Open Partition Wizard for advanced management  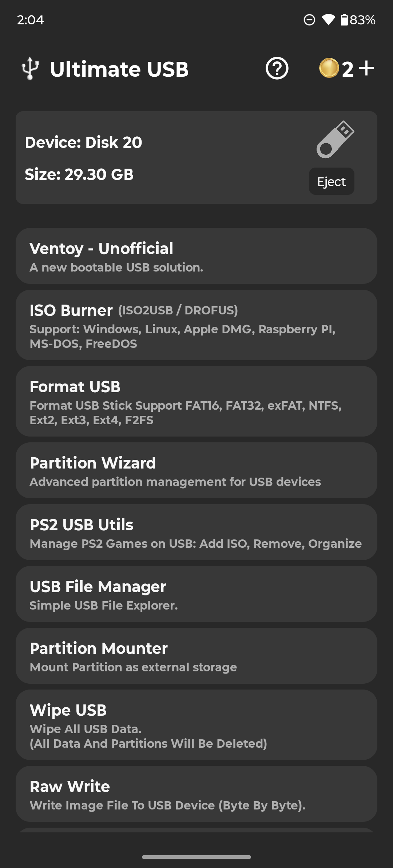coord(196,470)
